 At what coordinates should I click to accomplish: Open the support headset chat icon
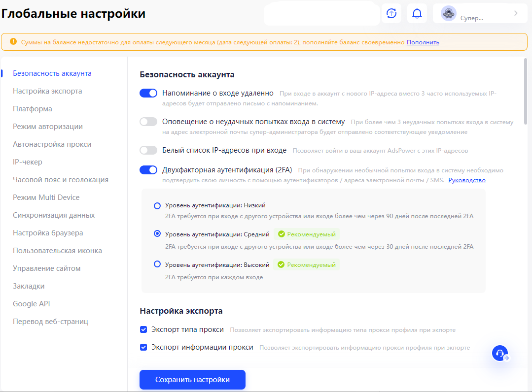pos(500,354)
